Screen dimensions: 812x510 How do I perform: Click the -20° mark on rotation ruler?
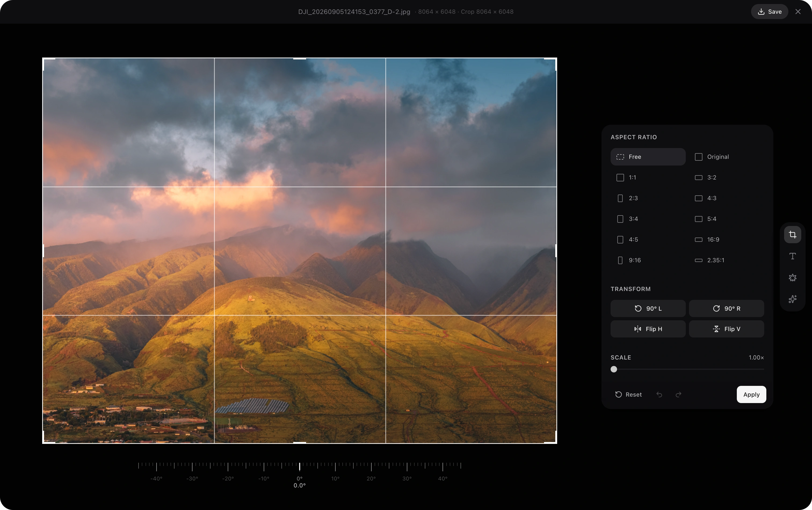point(228,478)
